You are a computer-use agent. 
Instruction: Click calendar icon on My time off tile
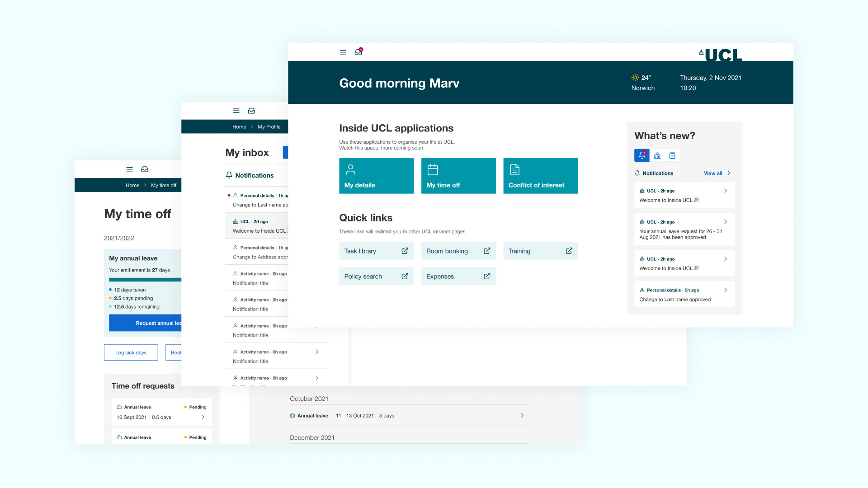[433, 169]
